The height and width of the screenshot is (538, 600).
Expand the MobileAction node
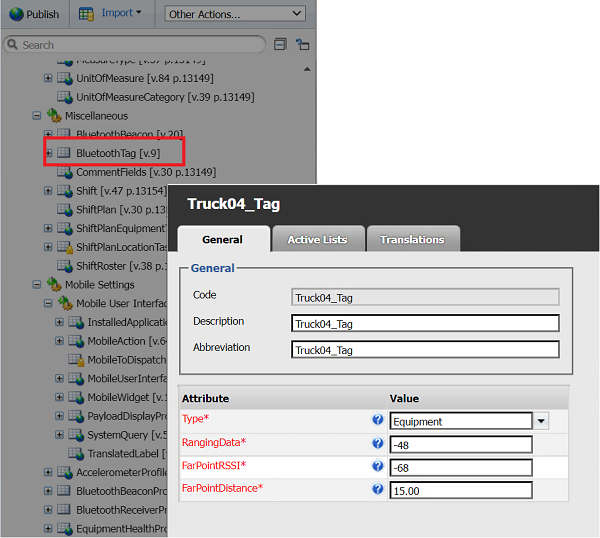(x=59, y=341)
